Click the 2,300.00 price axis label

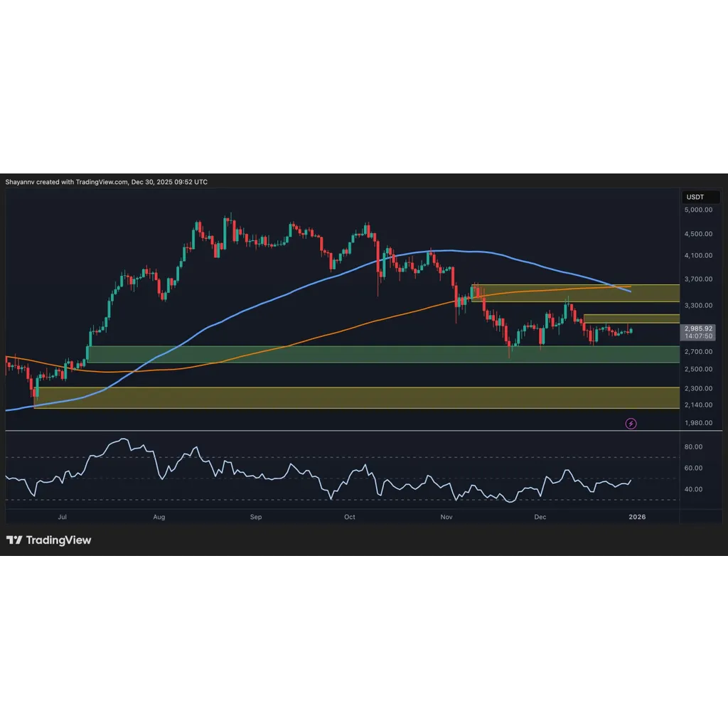pyautogui.click(x=698, y=389)
